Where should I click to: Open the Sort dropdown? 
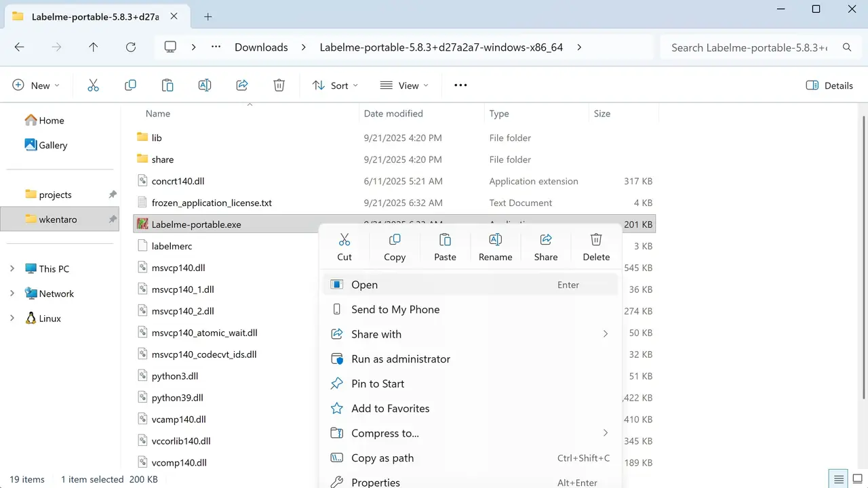pyautogui.click(x=335, y=85)
